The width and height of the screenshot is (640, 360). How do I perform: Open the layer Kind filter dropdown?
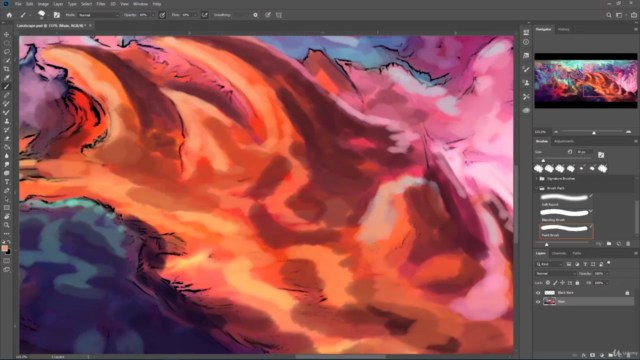(549, 264)
